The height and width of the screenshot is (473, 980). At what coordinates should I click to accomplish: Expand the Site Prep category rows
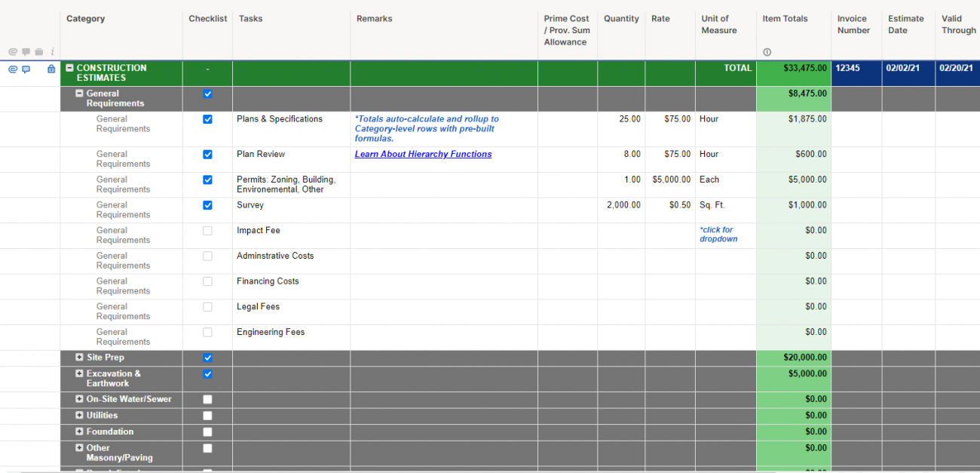click(x=79, y=357)
